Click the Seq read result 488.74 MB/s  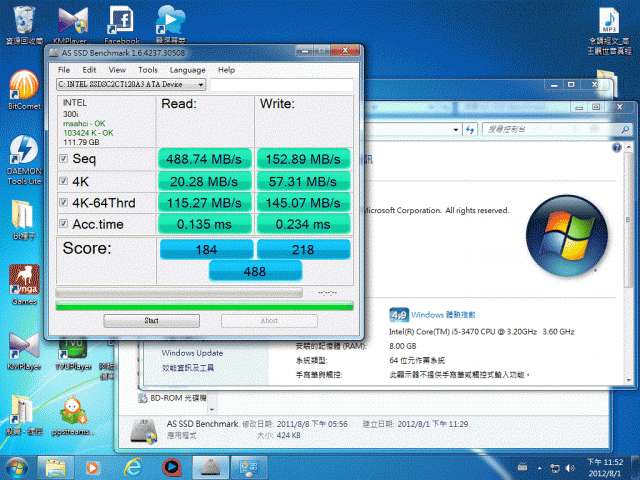coord(204,159)
